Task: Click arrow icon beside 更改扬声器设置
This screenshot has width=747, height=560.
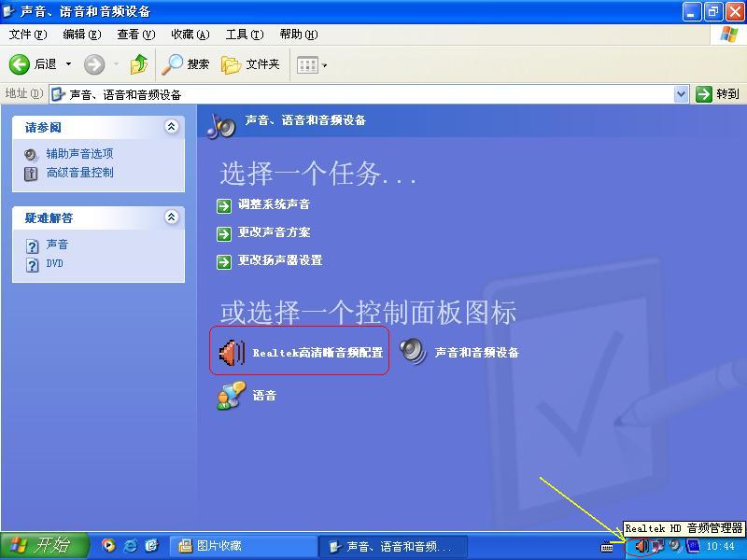Action: pyautogui.click(x=224, y=262)
